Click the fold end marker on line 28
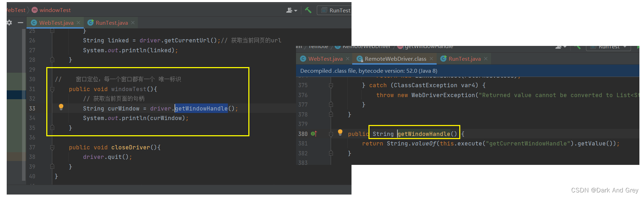Viewport: 644px width, 197px height. click(x=52, y=60)
